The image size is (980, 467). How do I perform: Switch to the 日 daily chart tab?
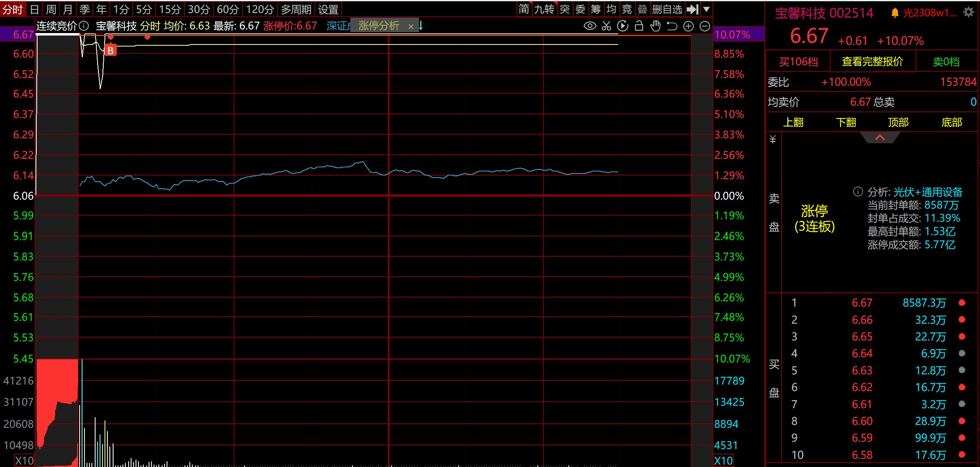(35, 9)
